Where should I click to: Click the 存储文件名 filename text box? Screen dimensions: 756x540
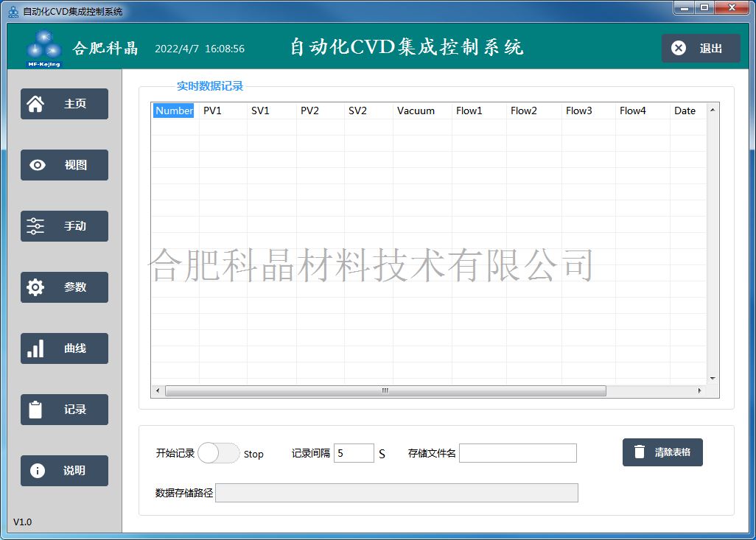[x=517, y=453]
